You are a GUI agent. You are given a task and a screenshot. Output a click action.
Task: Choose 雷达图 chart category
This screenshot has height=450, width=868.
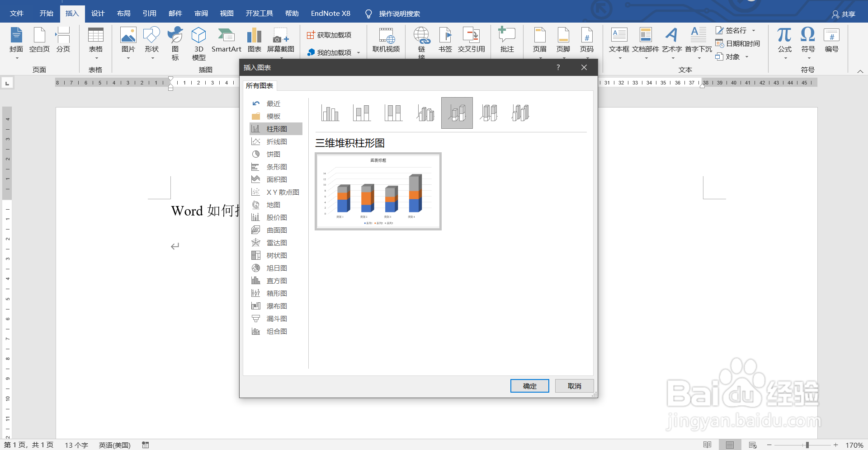pos(276,243)
